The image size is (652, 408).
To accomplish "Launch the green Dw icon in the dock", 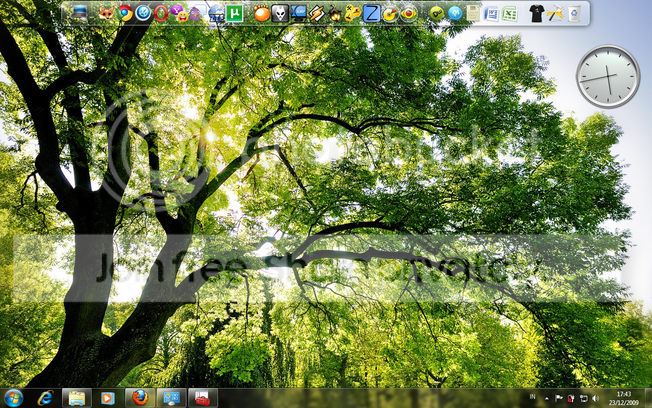I will [x=436, y=13].
